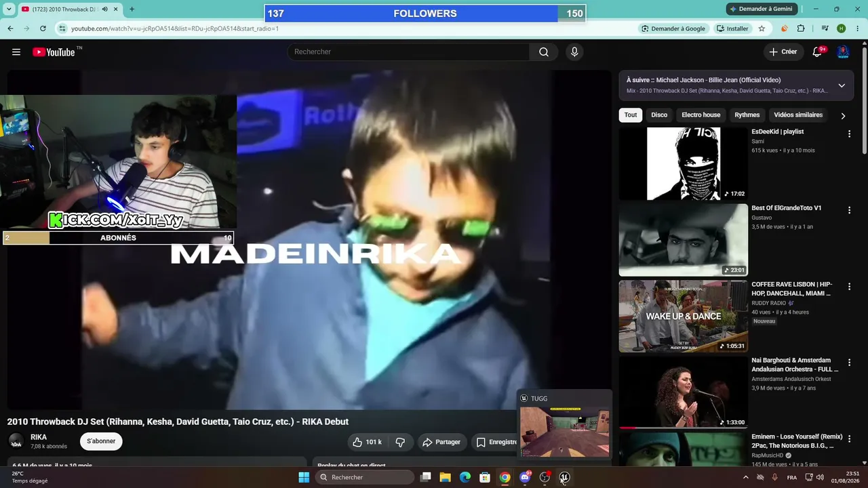
Task: Show hidden system tray icons
Action: pyautogui.click(x=746, y=477)
